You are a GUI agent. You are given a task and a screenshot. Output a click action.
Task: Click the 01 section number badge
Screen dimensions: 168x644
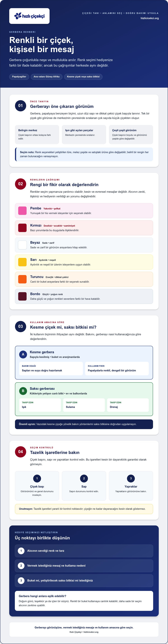coord(20,105)
